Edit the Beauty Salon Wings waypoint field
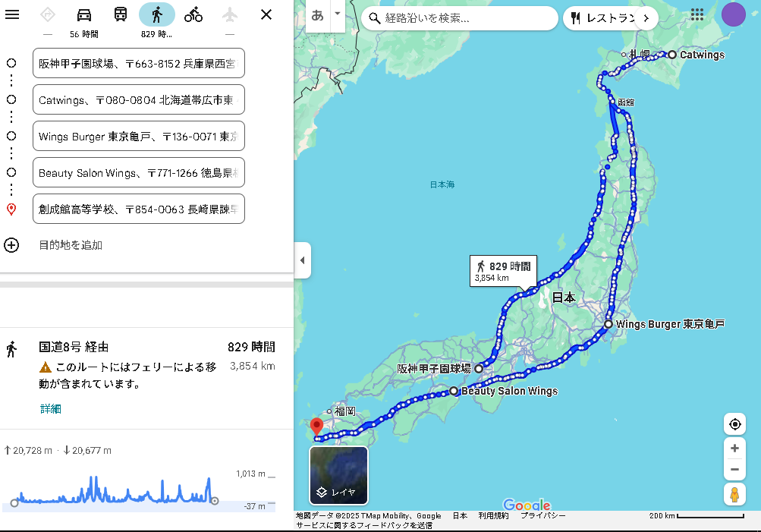Viewport: 761px width, 532px height. (139, 172)
